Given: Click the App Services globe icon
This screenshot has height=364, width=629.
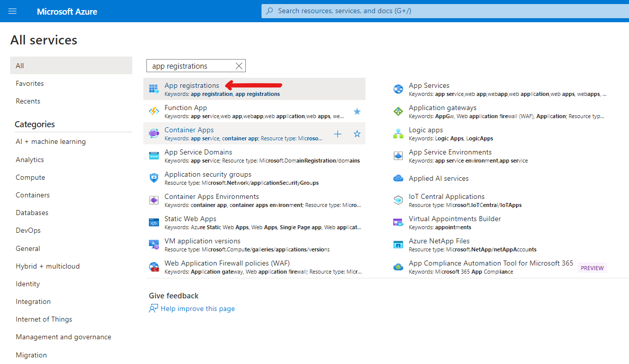Looking at the screenshot, I should coord(398,89).
